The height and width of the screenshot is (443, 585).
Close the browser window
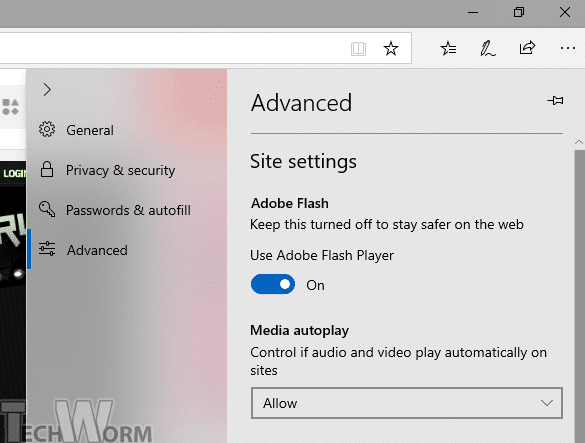(565, 12)
